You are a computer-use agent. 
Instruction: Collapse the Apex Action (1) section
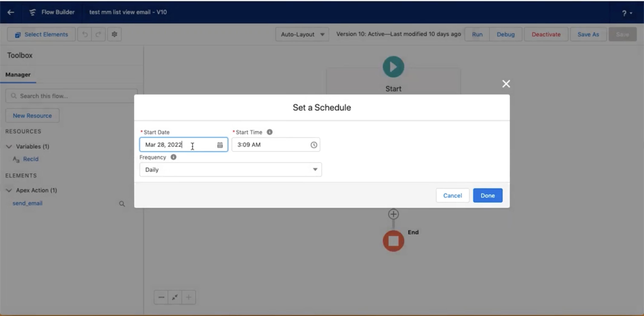tap(9, 191)
